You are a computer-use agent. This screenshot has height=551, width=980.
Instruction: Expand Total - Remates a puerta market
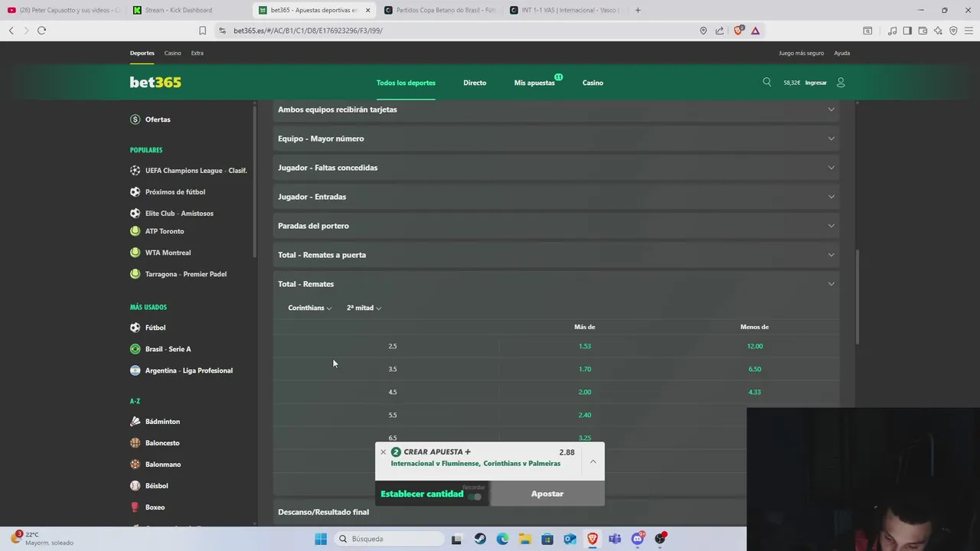point(556,255)
